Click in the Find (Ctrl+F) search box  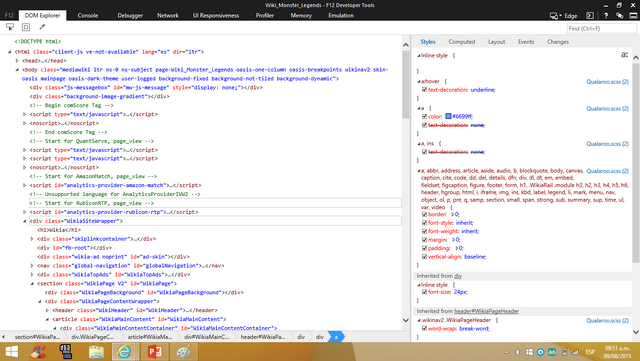[x=602, y=28]
